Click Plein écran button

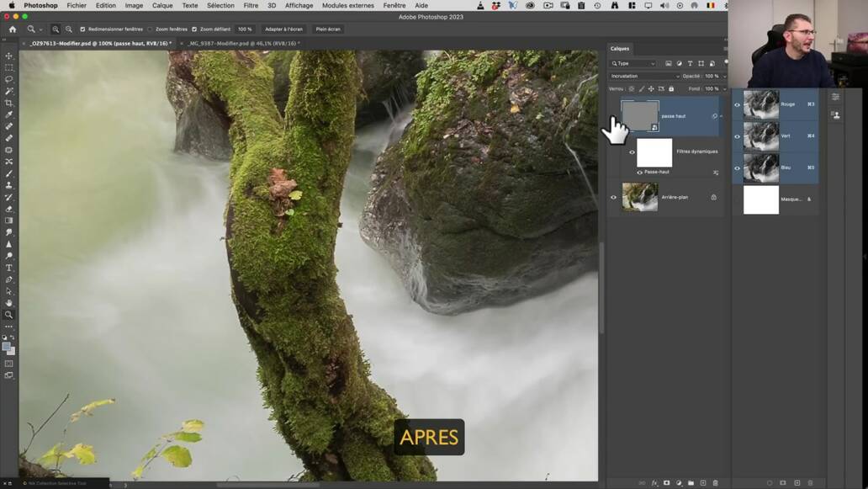click(328, 29)
